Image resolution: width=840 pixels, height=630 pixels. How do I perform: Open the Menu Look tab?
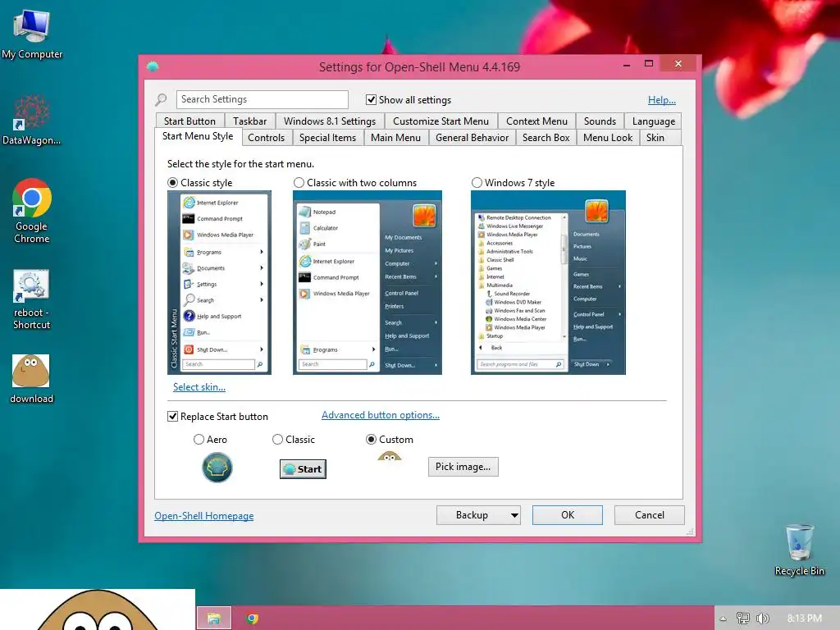pyautogui.click(x=608, y=138)
